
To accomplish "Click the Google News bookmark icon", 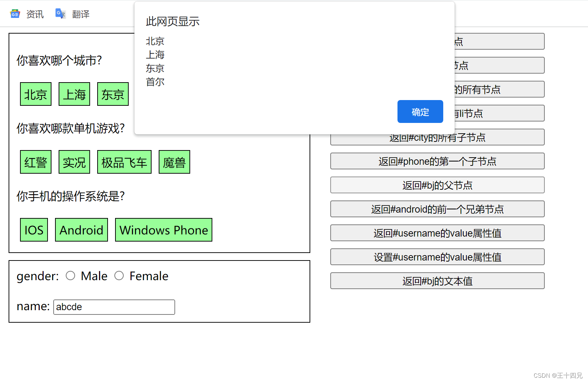I will pos(15,14).
